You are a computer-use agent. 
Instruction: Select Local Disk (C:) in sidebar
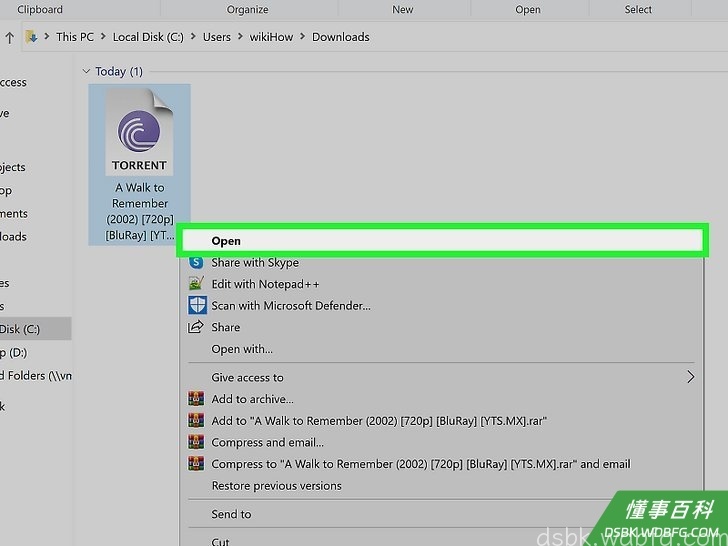pyautogui.click(x=35, y=329)
